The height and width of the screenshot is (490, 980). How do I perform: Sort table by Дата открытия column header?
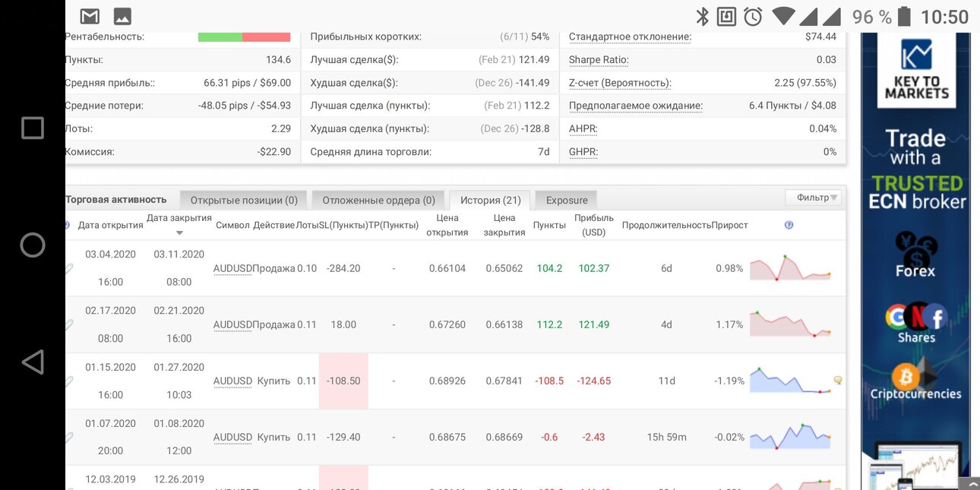point(111,225)
